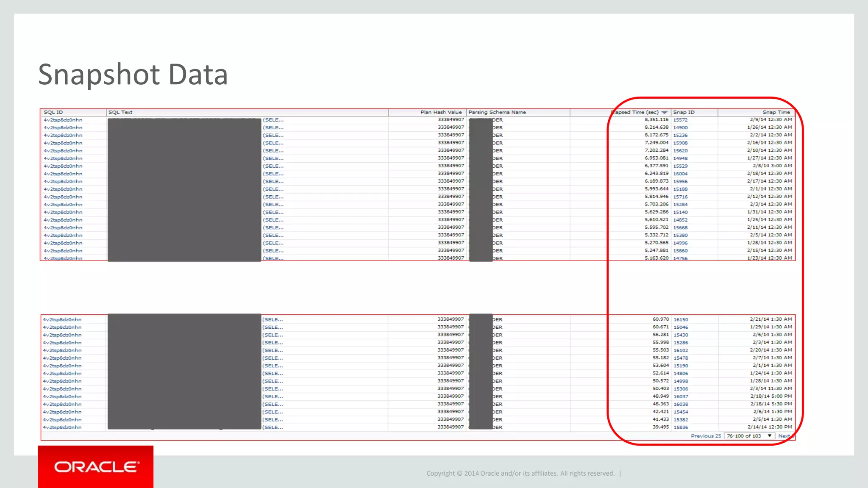Viewport: 868px width, 488px height.
Task: Click the Elapsed Time sort descending arrow icon
Action: (x=665, y=112)
